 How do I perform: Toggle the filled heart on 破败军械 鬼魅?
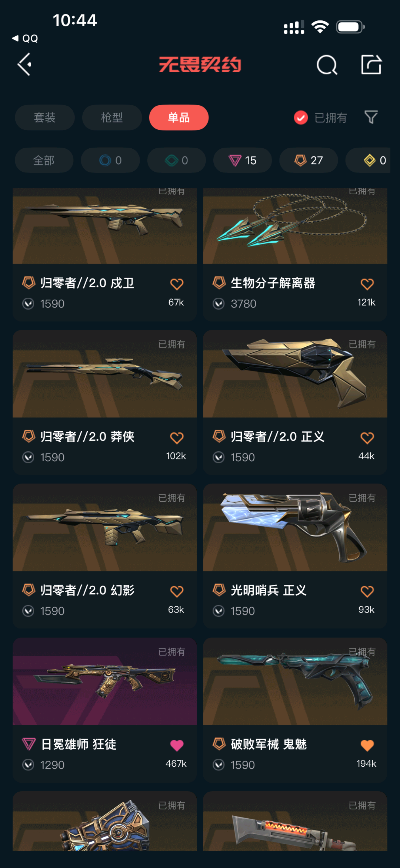pos(367,745)
